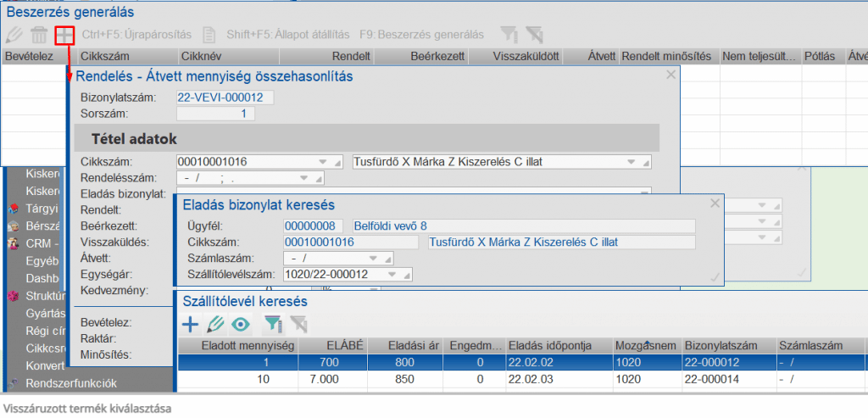Click the plus icon in Szállítólevél keresés
The width and height of the screenshot is (868, 418).
(x=190, y=323)
